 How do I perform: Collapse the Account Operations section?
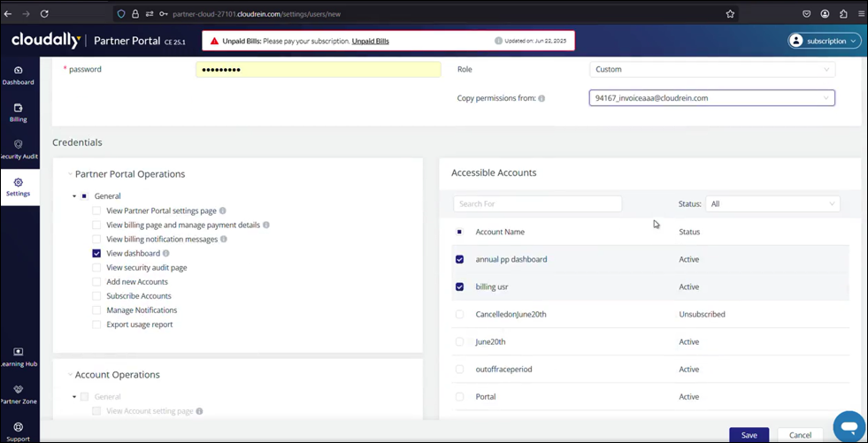click(70, 375)
